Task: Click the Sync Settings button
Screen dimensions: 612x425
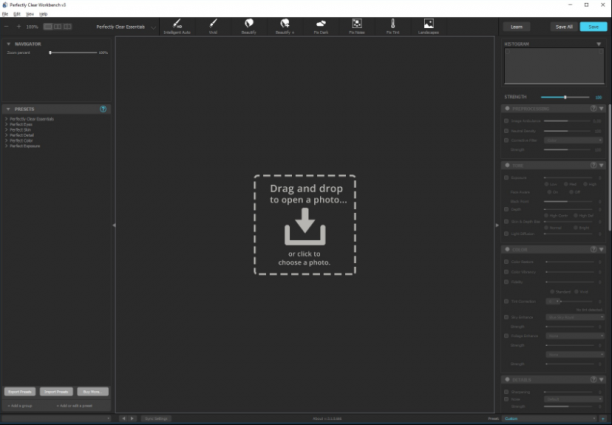Action: pos(156,418)
